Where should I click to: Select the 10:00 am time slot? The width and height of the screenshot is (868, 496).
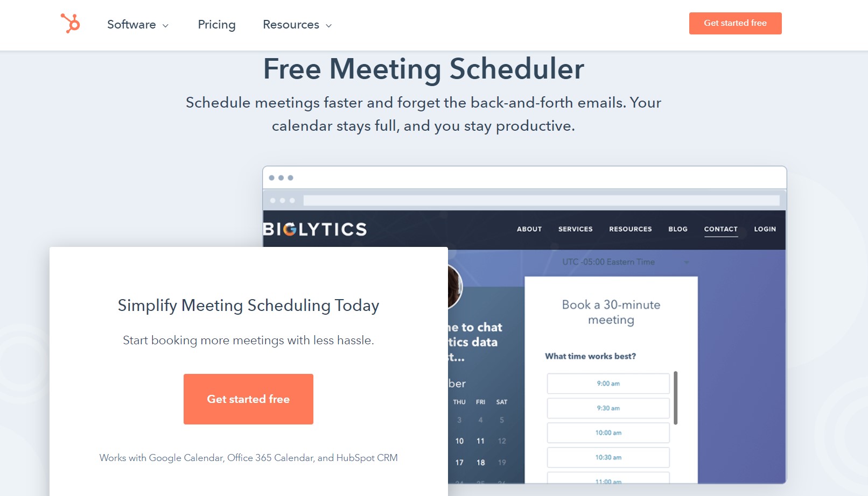tap(608, 433)
